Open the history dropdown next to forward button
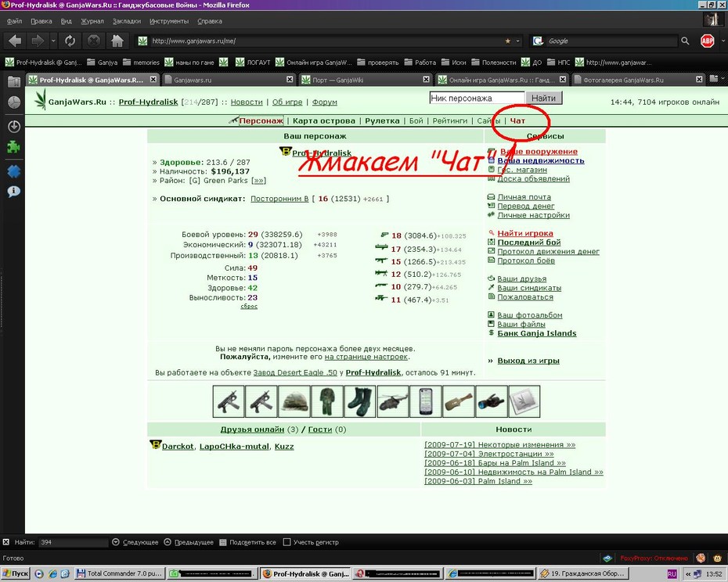Image resolution: width=728 pixels, height=582 pixels. tap(53, 41)
